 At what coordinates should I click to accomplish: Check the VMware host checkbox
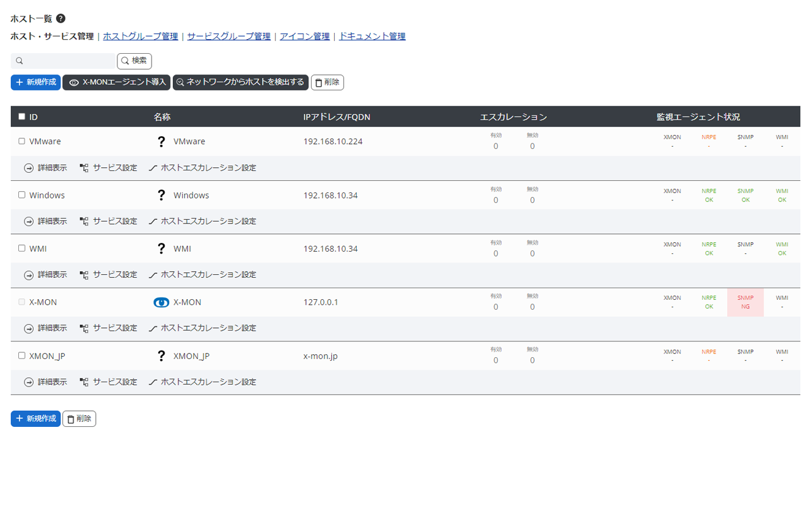tap(22, 141)
